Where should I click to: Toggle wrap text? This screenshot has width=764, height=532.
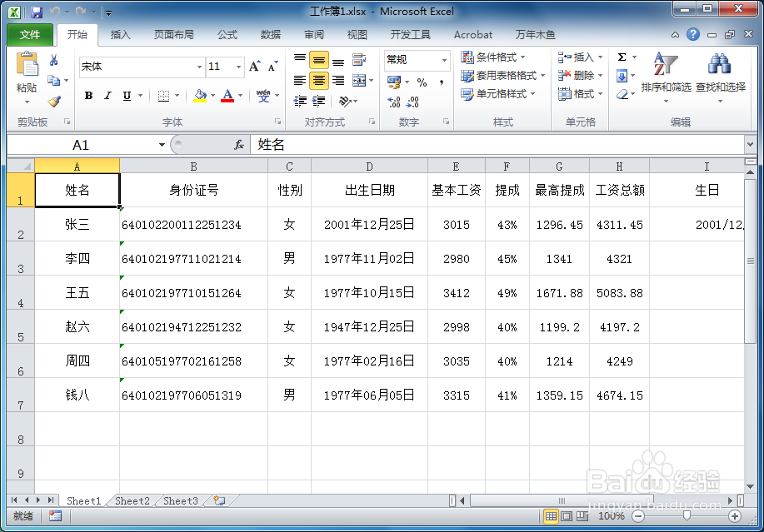[x=359, y=60]
